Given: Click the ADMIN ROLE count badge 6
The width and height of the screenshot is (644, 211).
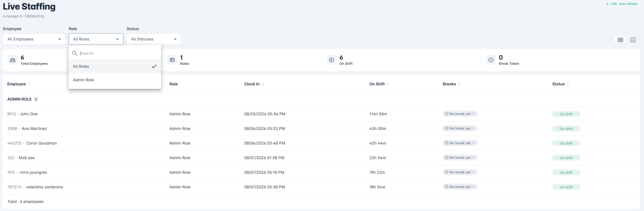Looking at the screenshot, I should pos(36,99).
